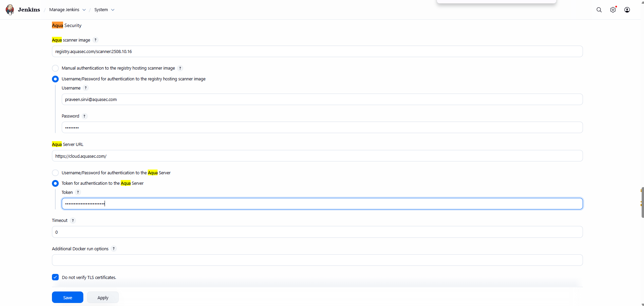The height and width of the screenshot is (306, 644).
Task: Show help for Additional Docker run options
Action: 114,249
